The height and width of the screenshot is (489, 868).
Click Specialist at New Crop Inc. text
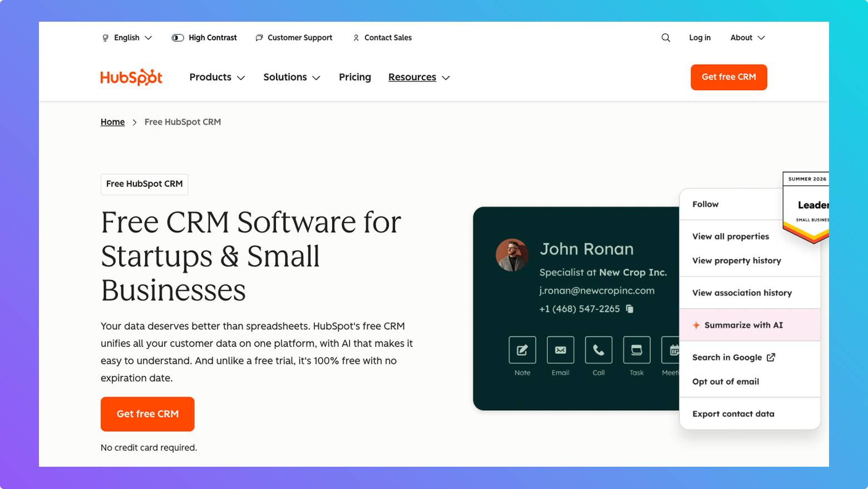coord(603,272)
